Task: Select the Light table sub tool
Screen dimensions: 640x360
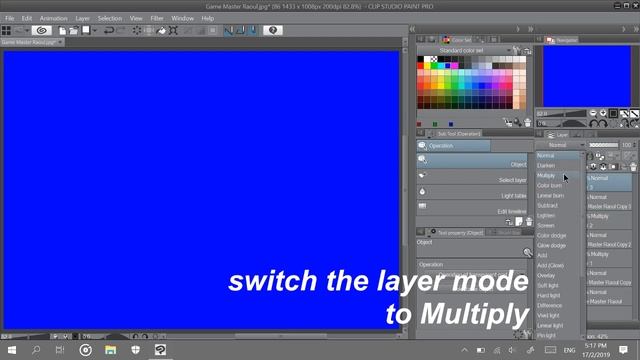Action: (x=472, y=193)
